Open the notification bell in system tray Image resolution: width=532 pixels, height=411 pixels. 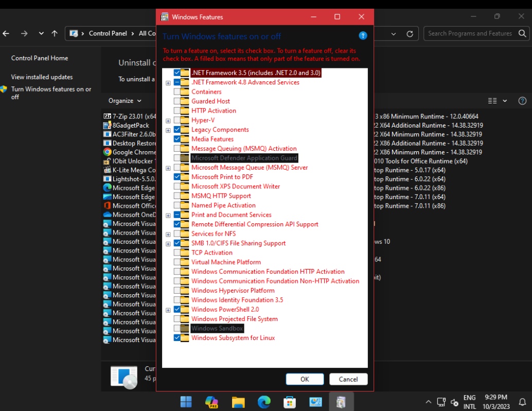click(x=523, y=402)
